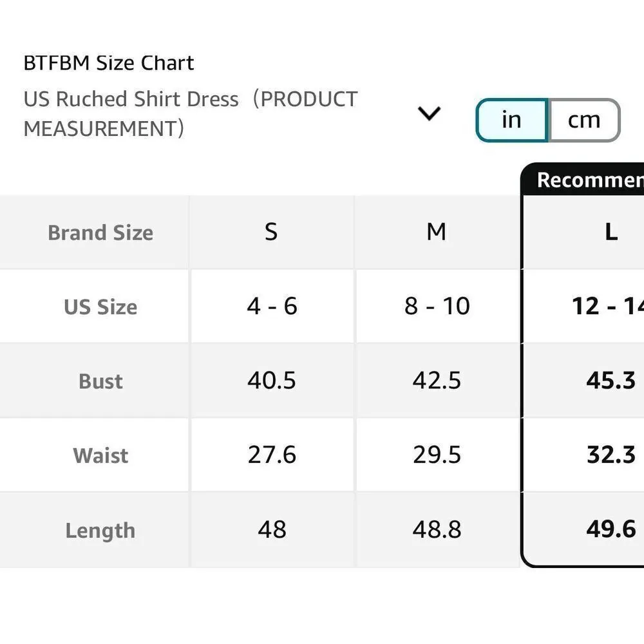Screen dimensions: 644x644
Task: Click the BTFBM Size Chart heading
Action: [x=109, y=63]
